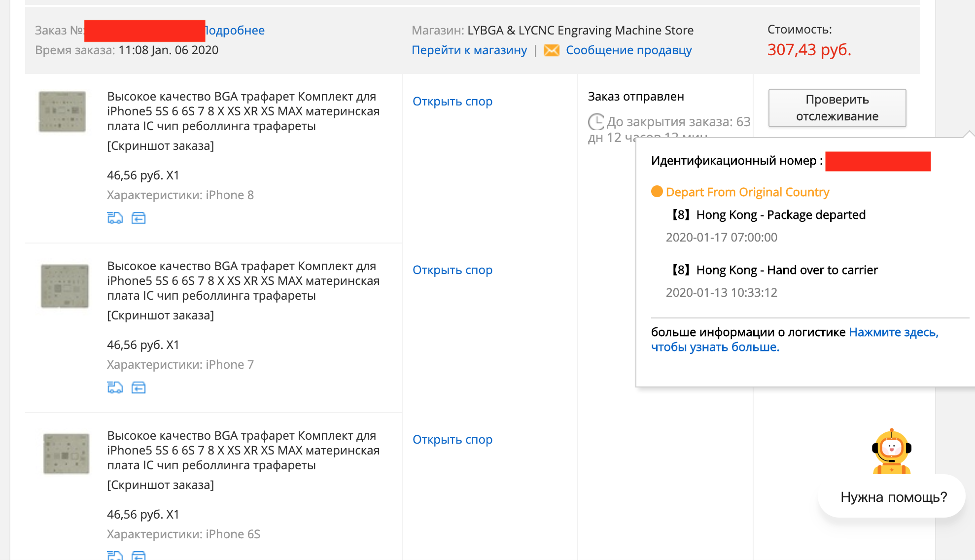Click the clock icon by order closing time
The height and width of the screenshot is (560, 975).
pos(596,122)
